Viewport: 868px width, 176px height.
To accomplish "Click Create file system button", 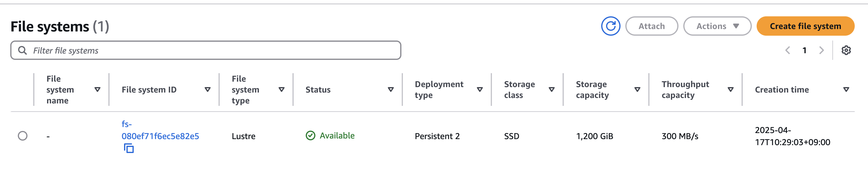I will pos(805,26).
